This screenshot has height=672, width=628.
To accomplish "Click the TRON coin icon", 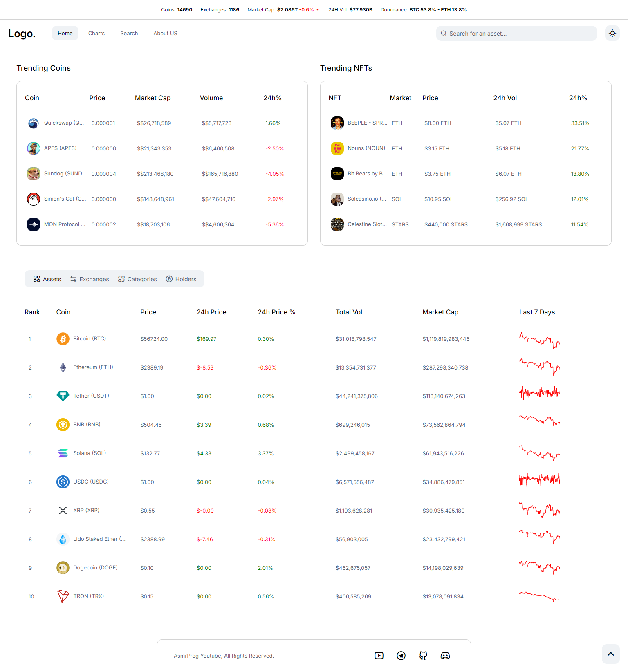I will point(63,596).
